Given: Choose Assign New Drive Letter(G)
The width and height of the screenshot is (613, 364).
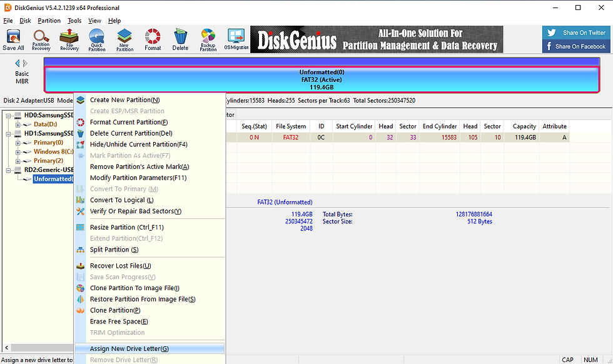Looking at the screenshot, I should tap(149, 349).
